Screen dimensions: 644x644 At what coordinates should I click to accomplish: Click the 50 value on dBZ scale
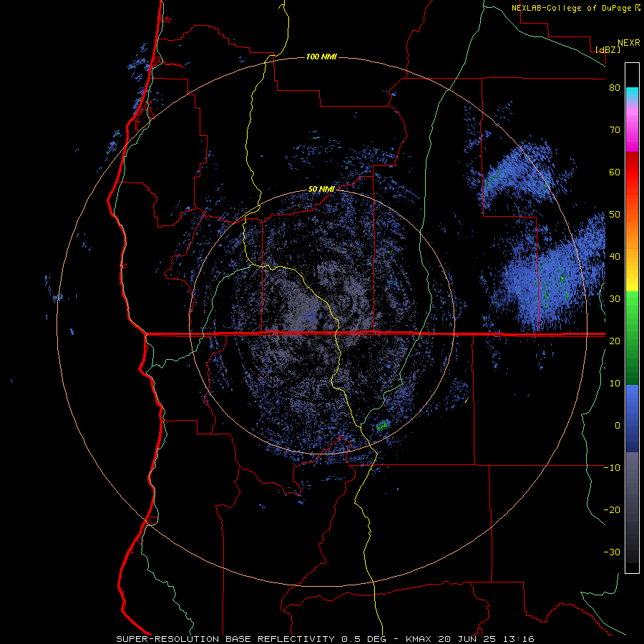pos(615,215)
